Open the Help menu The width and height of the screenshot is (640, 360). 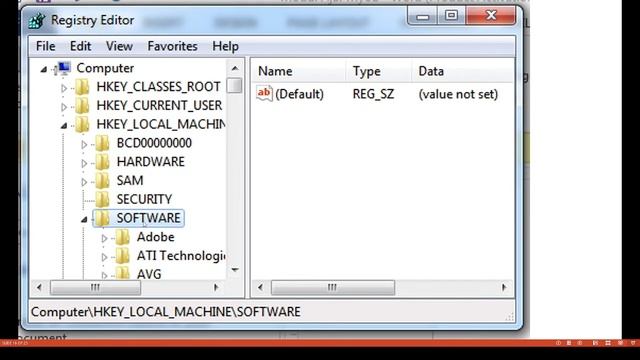[x=225, y=46]
